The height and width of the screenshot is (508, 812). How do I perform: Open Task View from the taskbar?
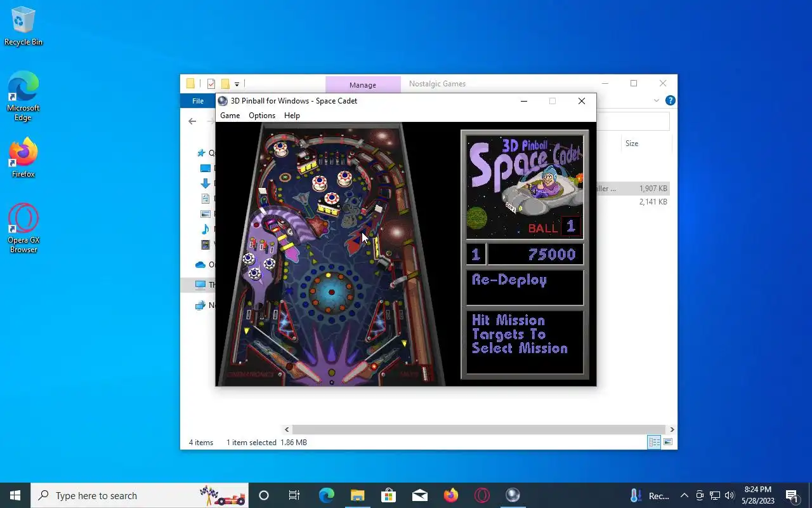[294, 495]
